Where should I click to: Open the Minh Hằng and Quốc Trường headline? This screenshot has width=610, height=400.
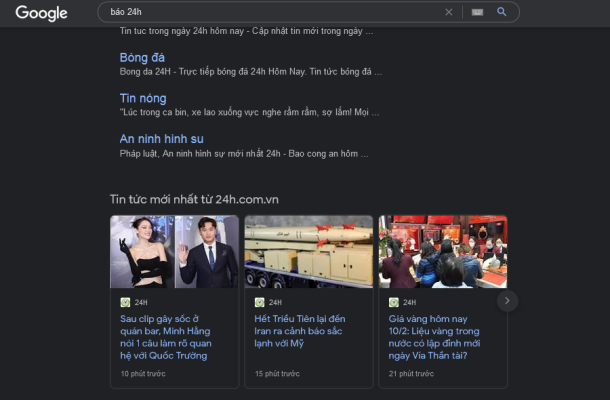click(173, 337)
